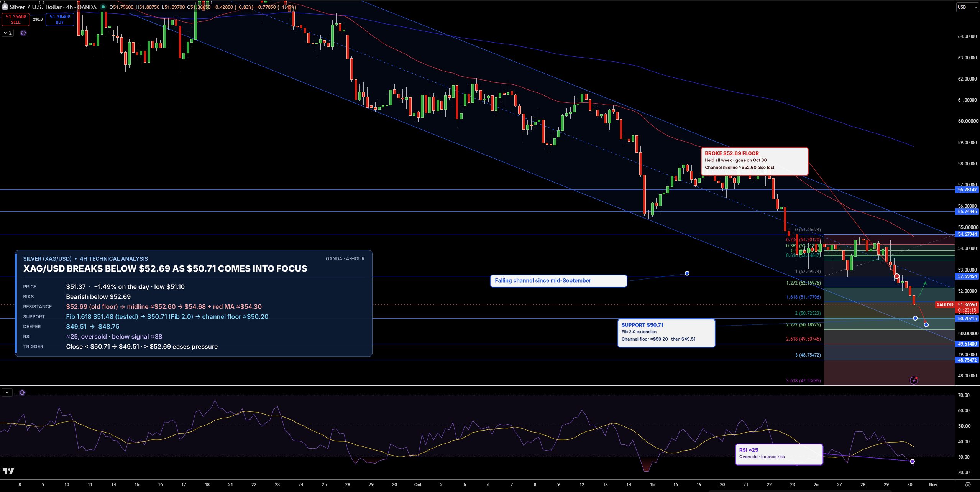Click the 30.00 RSI scale level
The width and height of the screenshot is (980, 492).
coord(964,457)
